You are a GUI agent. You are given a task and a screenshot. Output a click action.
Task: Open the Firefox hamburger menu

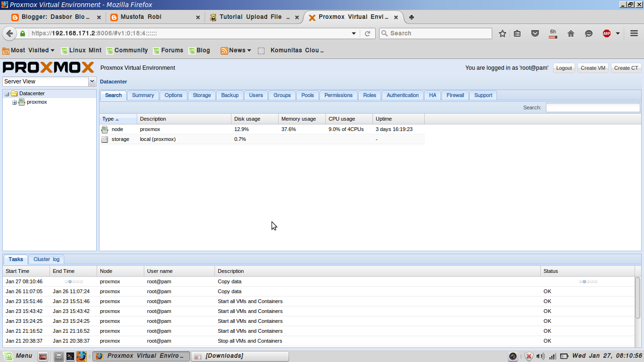(634, 33)
